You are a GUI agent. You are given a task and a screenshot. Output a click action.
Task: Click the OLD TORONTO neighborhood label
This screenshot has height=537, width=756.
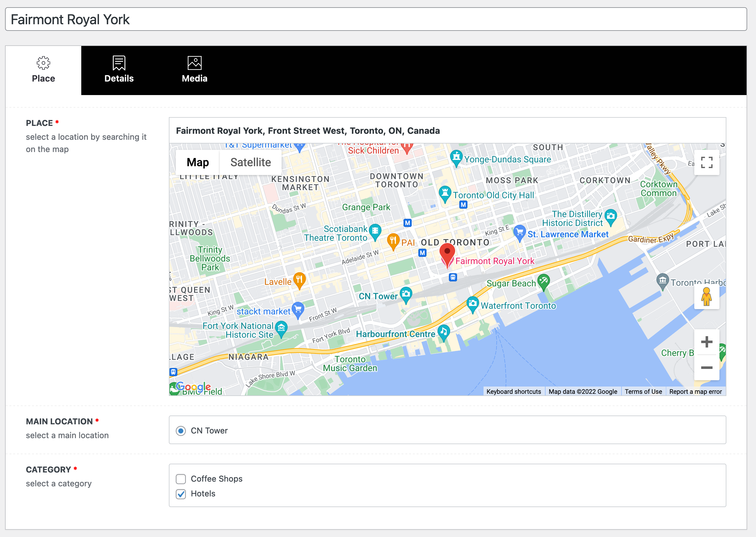coord(455,242)
